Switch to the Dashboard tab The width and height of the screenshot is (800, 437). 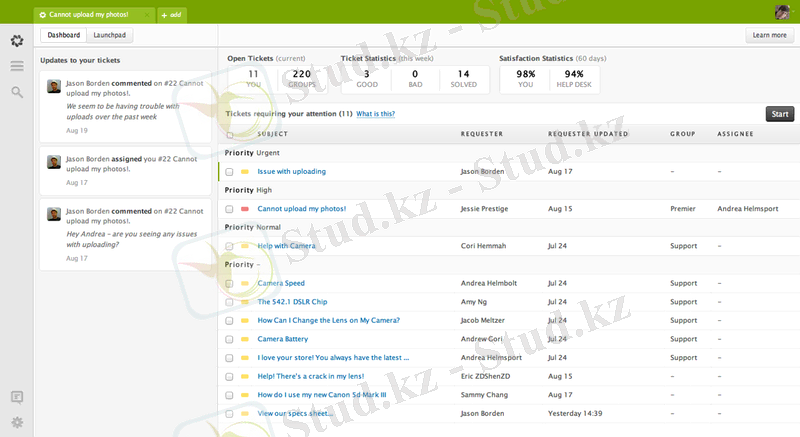pyautogui.click(x=64, y=35)
